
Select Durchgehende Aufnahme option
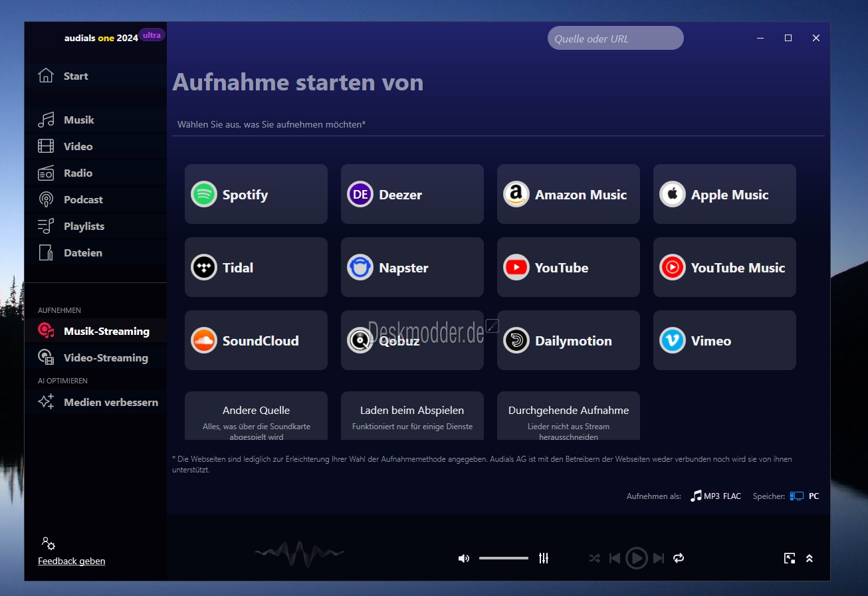click(568, 416)
